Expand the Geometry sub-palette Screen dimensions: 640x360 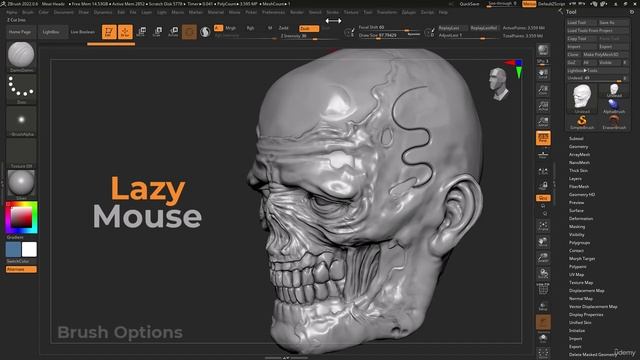[578, 147]
